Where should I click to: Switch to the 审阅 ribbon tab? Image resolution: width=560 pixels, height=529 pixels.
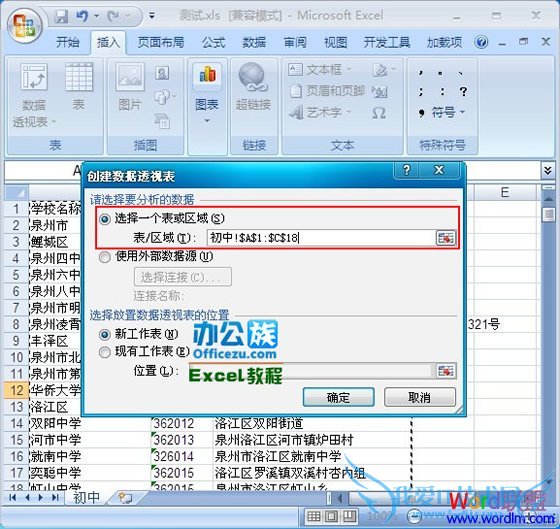point(295,43)
